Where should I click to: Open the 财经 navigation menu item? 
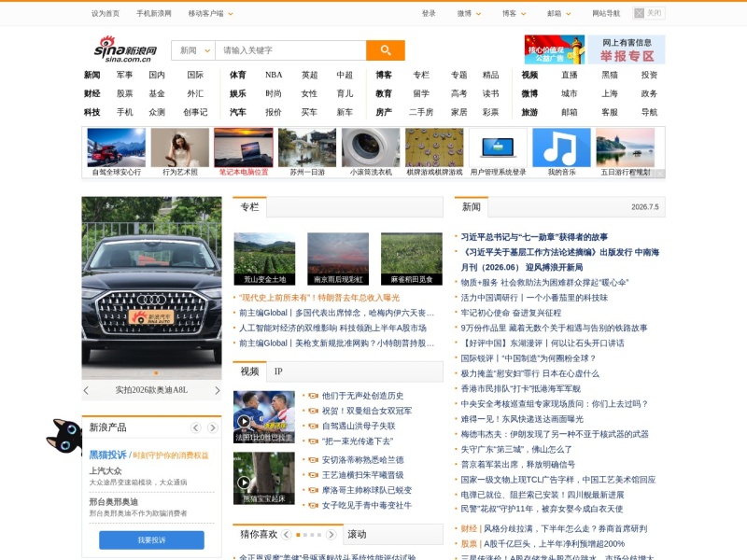[92, 94]
